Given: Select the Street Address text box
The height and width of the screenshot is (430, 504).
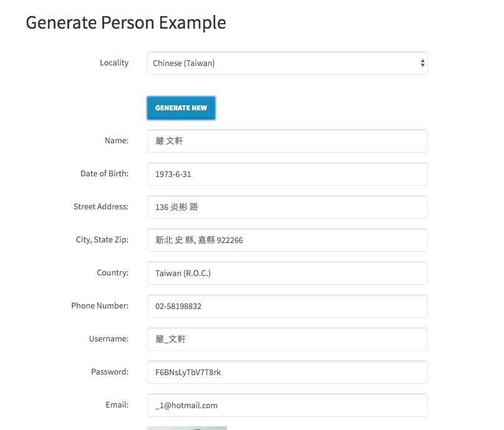Looking at the screenshot, I should pos(288,207).
